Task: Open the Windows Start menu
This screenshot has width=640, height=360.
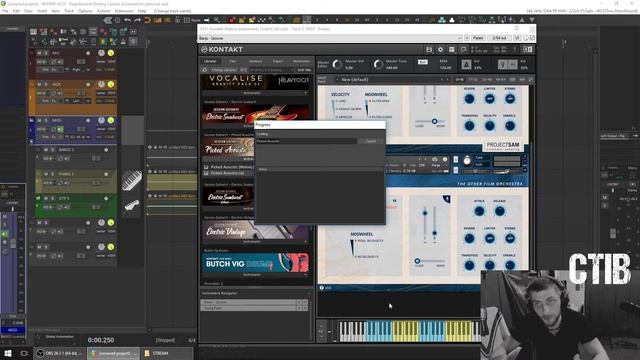Action: coord(8,353)
